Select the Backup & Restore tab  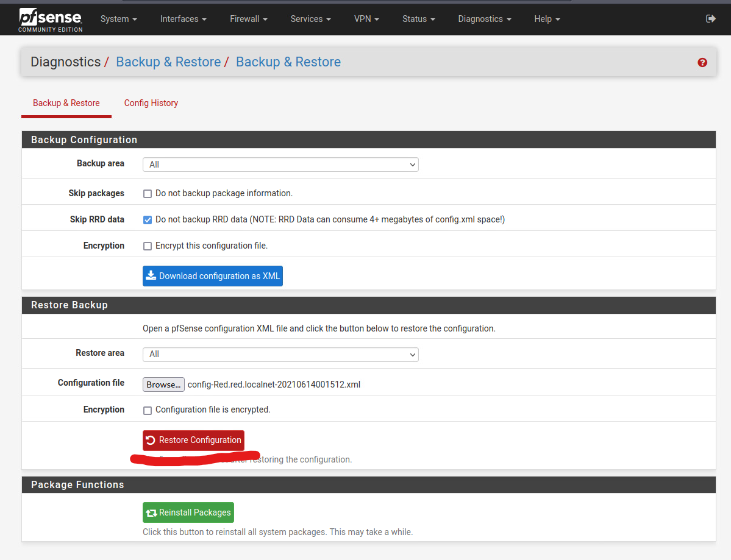click(x=66, y=103)
